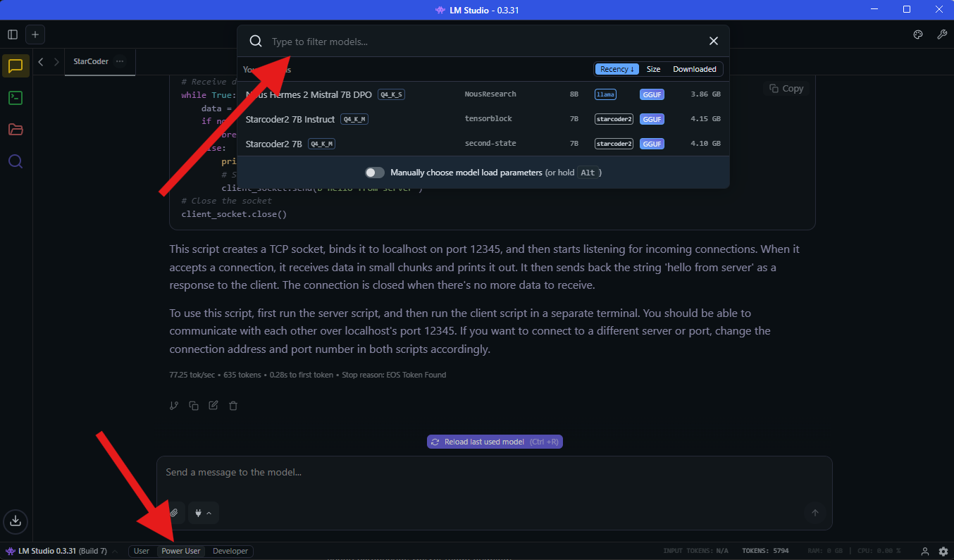Attach a file with the paperclip icon

(174, 513)
